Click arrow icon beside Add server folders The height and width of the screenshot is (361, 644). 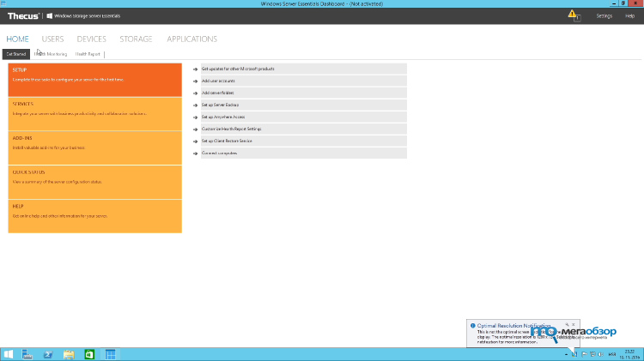click(196, 93)
